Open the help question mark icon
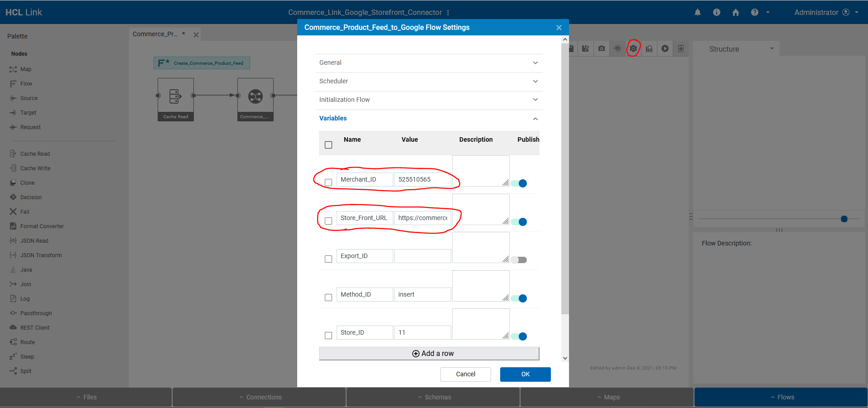 [x=754, y=12]
